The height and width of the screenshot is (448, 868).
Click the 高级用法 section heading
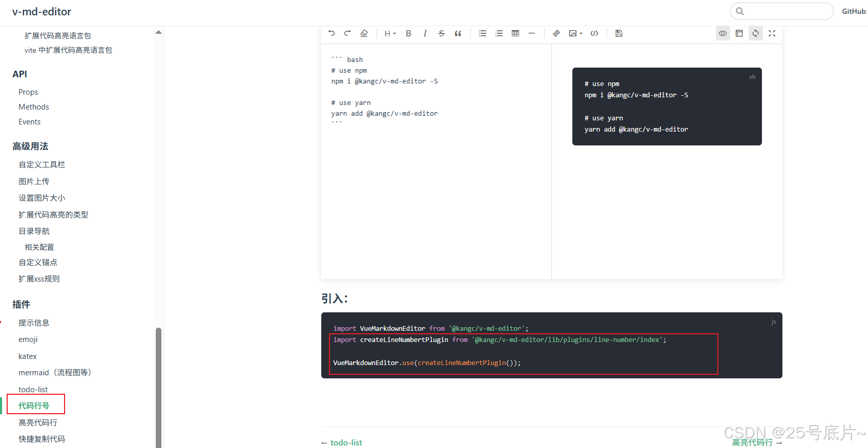(30, 146)
